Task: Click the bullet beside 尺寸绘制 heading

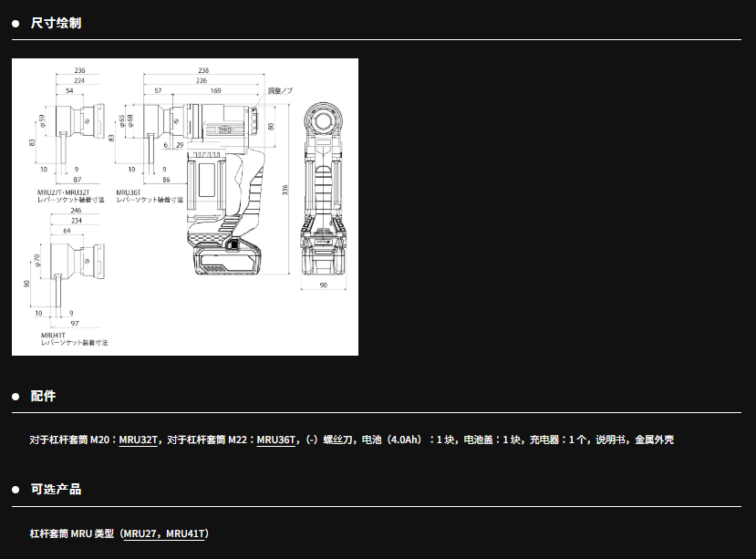Action: pyautogui.click(x=16, y=23)
